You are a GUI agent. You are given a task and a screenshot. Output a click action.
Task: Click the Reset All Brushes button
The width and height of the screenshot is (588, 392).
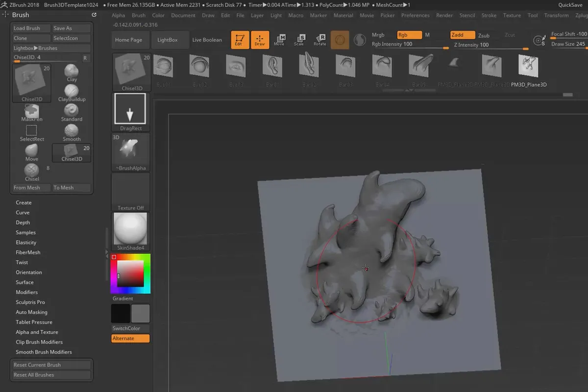[51, 375]
